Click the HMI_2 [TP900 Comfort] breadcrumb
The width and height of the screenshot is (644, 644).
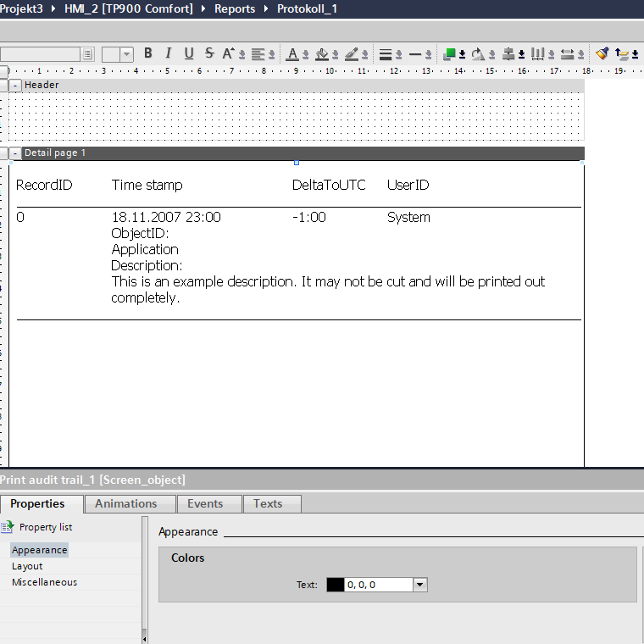129,8
